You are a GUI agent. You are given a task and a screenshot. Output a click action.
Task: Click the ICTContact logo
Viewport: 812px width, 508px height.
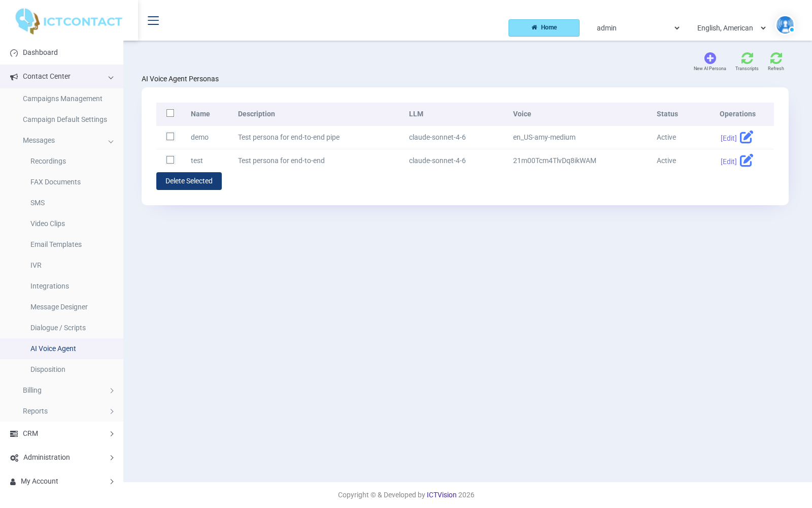pos(69,21)
